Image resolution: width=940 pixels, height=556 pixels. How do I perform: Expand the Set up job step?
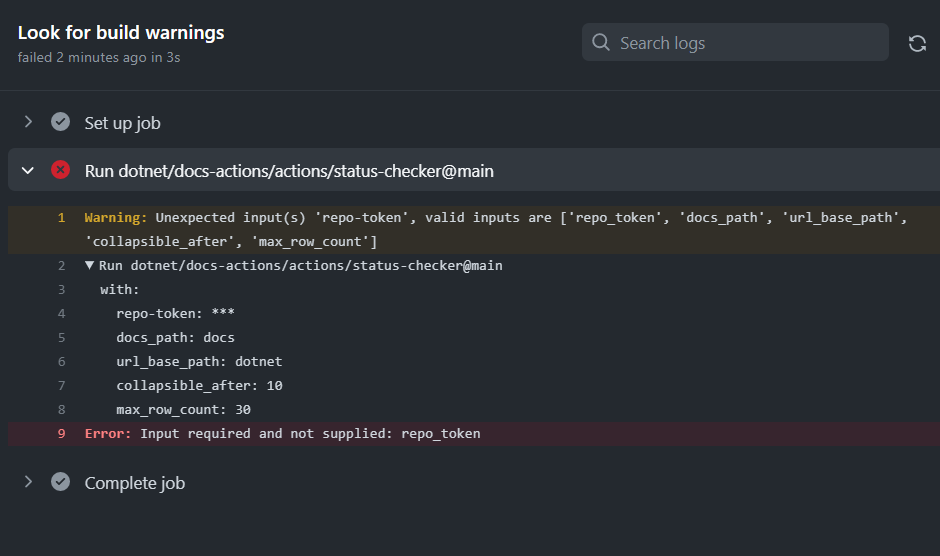click(28, 122)
